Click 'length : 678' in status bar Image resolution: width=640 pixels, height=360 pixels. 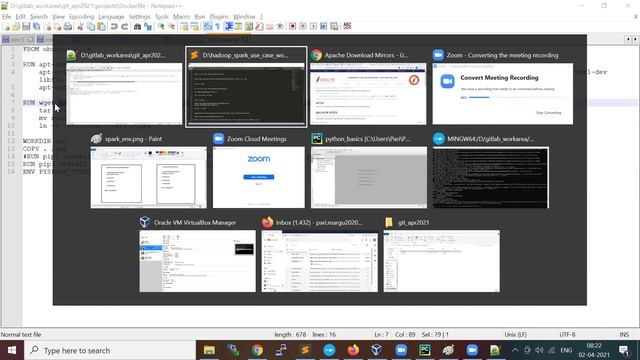pos(290,335)
